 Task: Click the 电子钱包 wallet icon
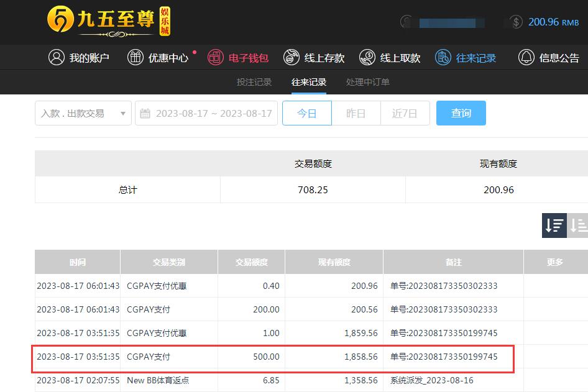point(215,58)
